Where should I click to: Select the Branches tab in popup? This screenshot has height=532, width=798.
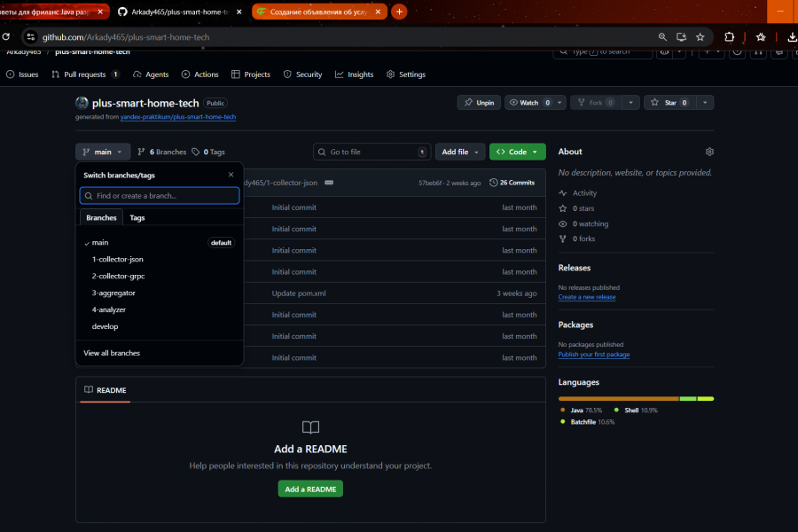point(101,217)
